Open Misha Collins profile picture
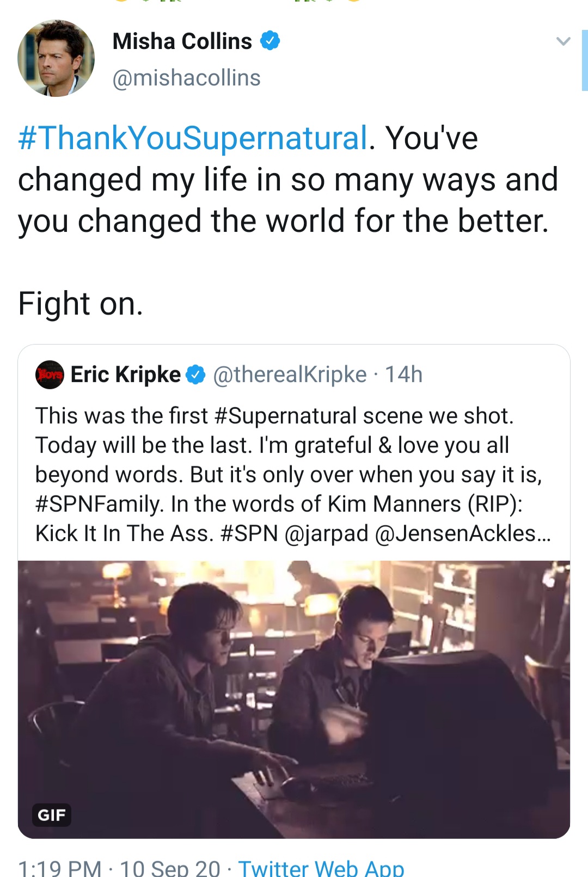Screen dimensions: 588x877 click(56, 58)
